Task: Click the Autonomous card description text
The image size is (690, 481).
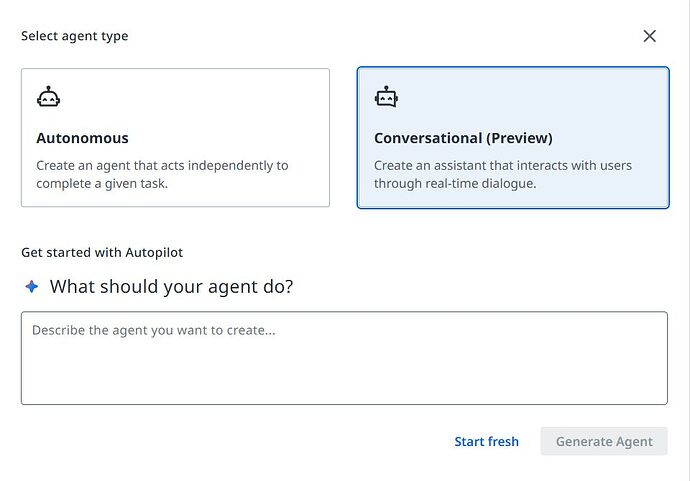Action: tap(162, 174)
